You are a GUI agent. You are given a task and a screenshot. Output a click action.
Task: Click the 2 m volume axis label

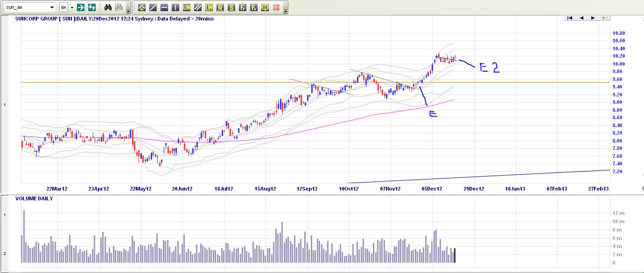point(617,255)
